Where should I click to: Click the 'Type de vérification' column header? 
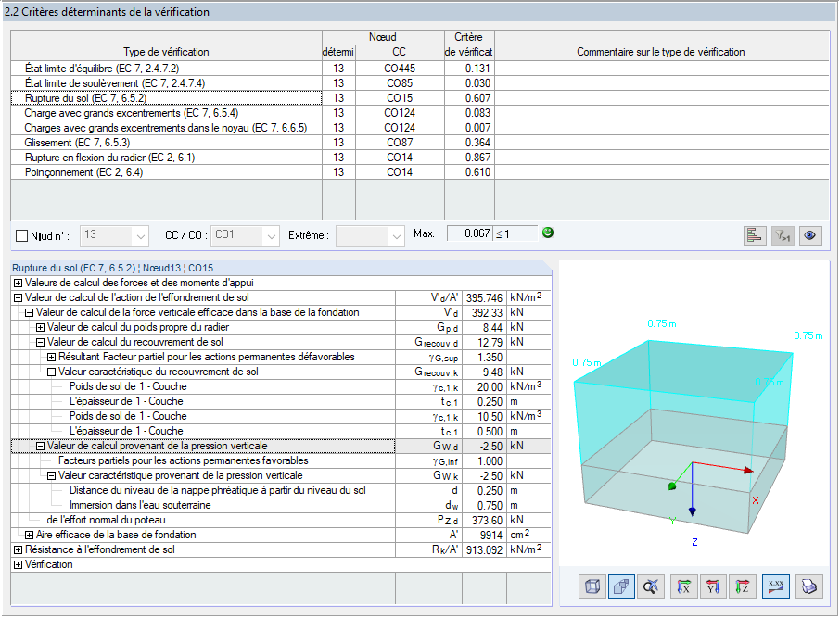[x=166, y=45]
